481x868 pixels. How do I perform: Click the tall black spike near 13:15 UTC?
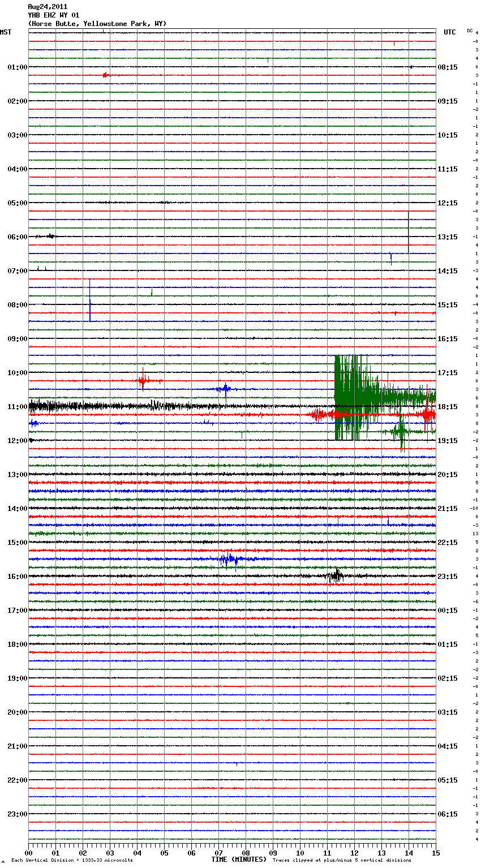click(409, 232)
